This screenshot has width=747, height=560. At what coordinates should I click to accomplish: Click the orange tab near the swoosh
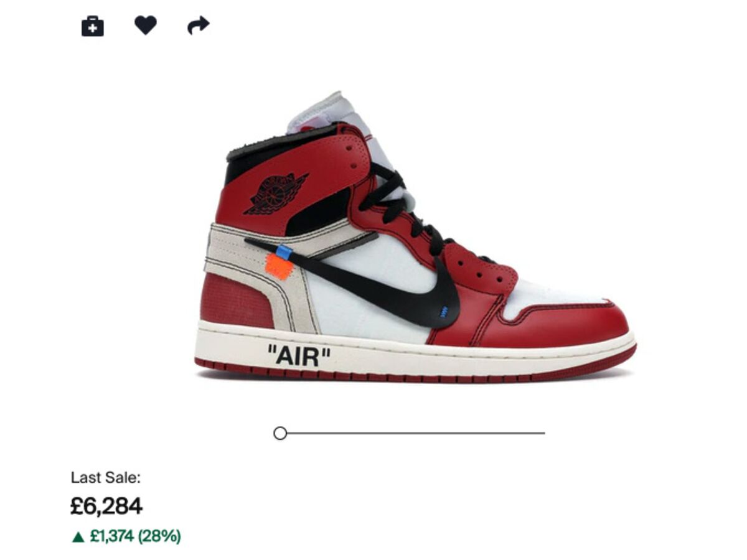pos(280,268)
